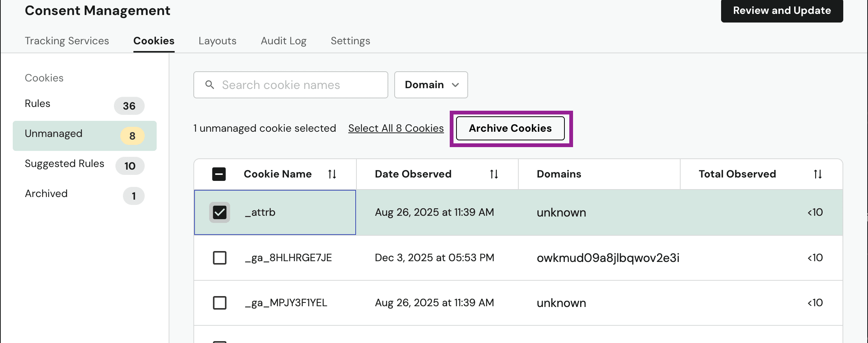
Task: Check the _ga_MPJY3F1YEL cookie
Action: tap(220, 303)
